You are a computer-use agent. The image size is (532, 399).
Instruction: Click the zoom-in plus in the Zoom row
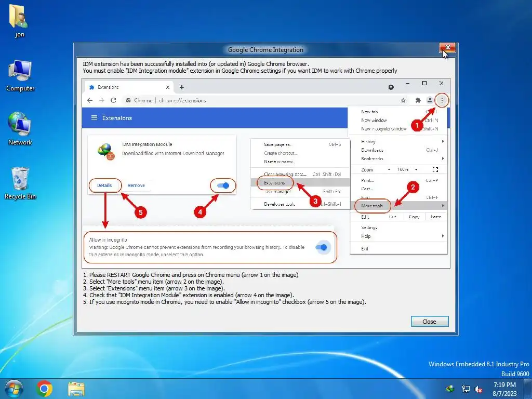(x=416, y=169)
